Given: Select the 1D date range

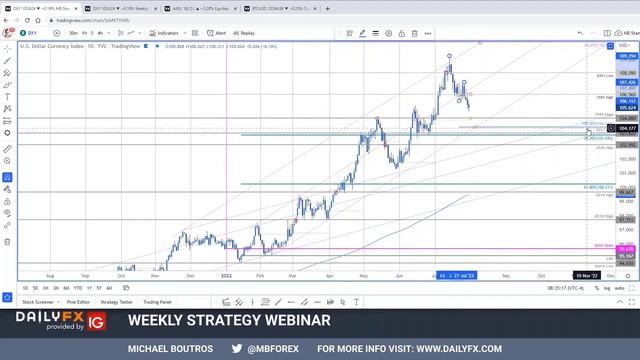Looking at the screenshot, I should (25, 288).
